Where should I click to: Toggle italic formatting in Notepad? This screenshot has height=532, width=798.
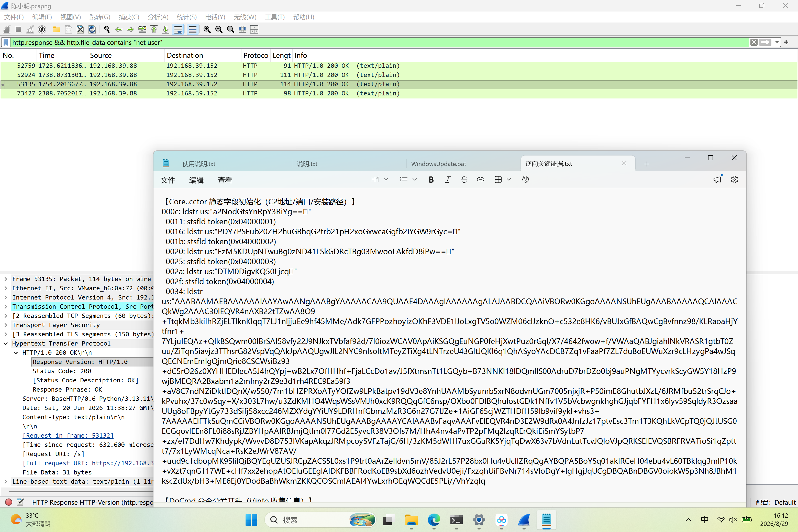[448, 180]
